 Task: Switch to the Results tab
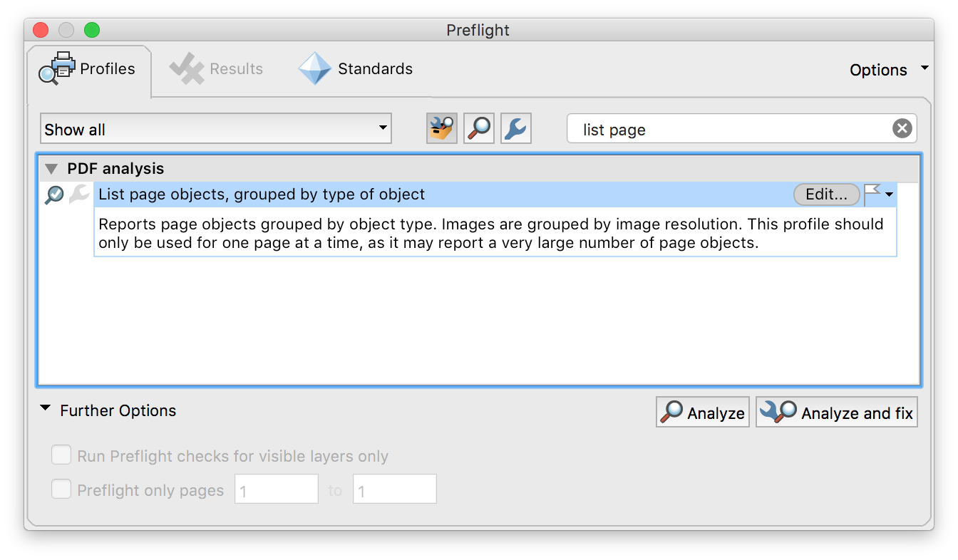point(217,69)
